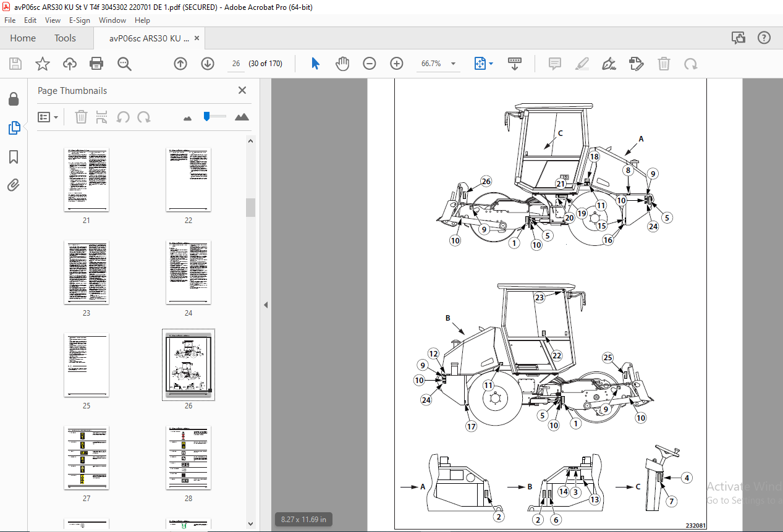Switch to the Tools tab

point(65,38)
